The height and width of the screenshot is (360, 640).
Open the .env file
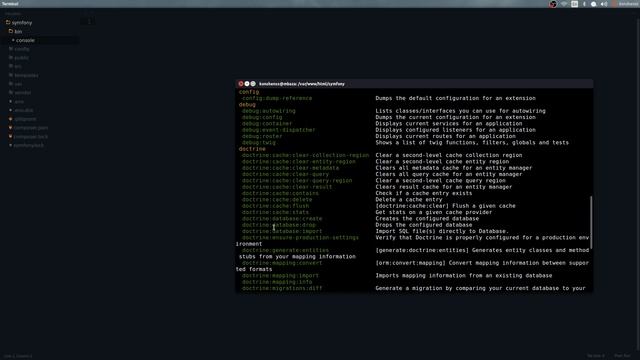19,102
